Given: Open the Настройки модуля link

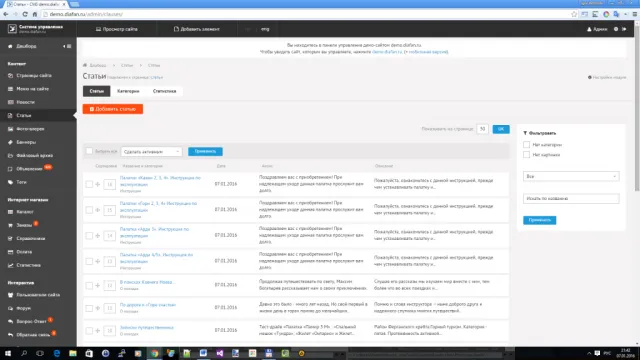Looking at the screenshot, I should tap(607, 77).
